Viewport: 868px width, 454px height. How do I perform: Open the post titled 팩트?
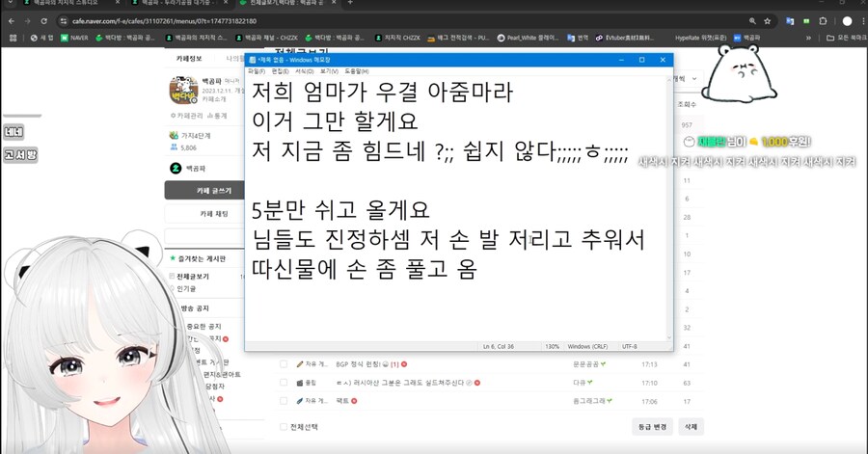point(342,401)
